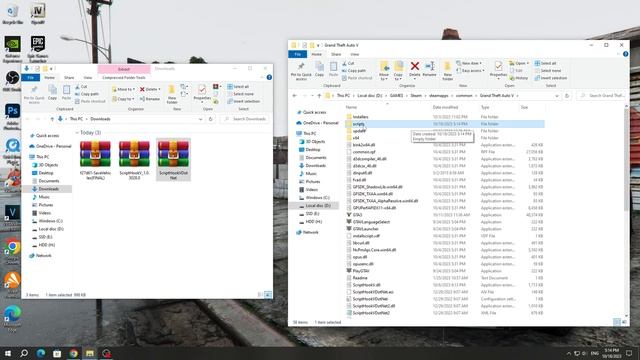
Task: Open taskbar Search
Action: click(x=24, y=353)
